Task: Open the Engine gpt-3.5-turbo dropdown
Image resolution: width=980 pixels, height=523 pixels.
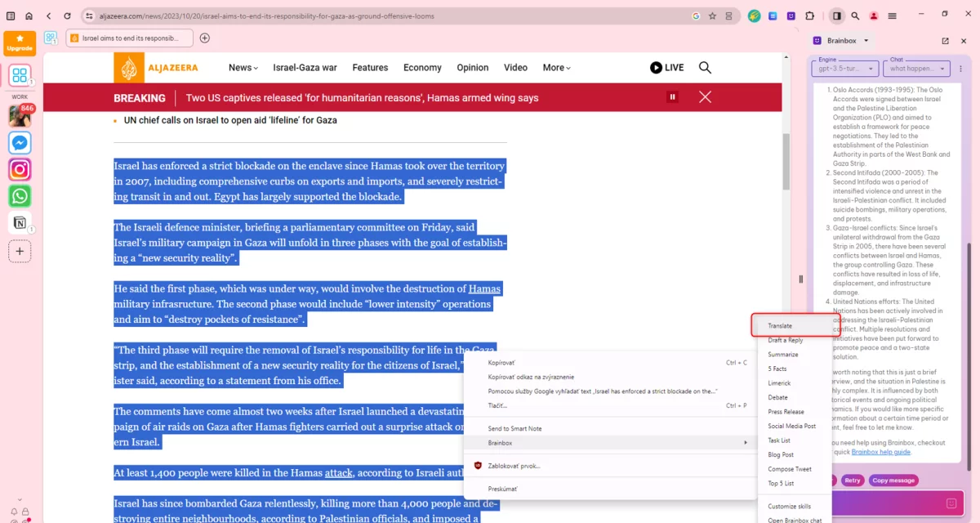Action: click(x=843, y=68)
